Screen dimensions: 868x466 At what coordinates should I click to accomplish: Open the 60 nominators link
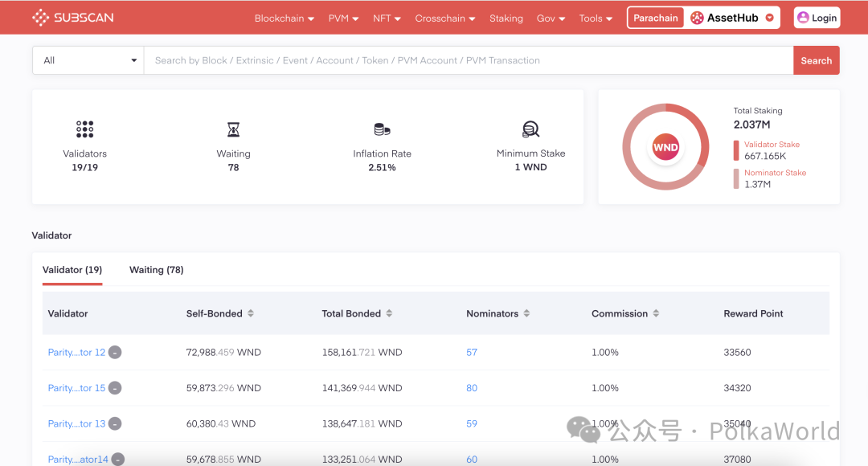(x=472, y=460)
